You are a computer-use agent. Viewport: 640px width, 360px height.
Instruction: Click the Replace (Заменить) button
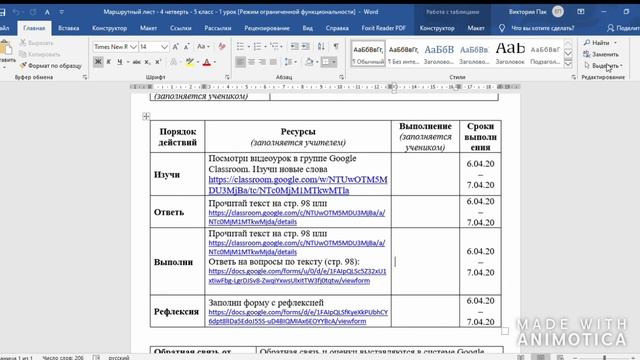601,54
